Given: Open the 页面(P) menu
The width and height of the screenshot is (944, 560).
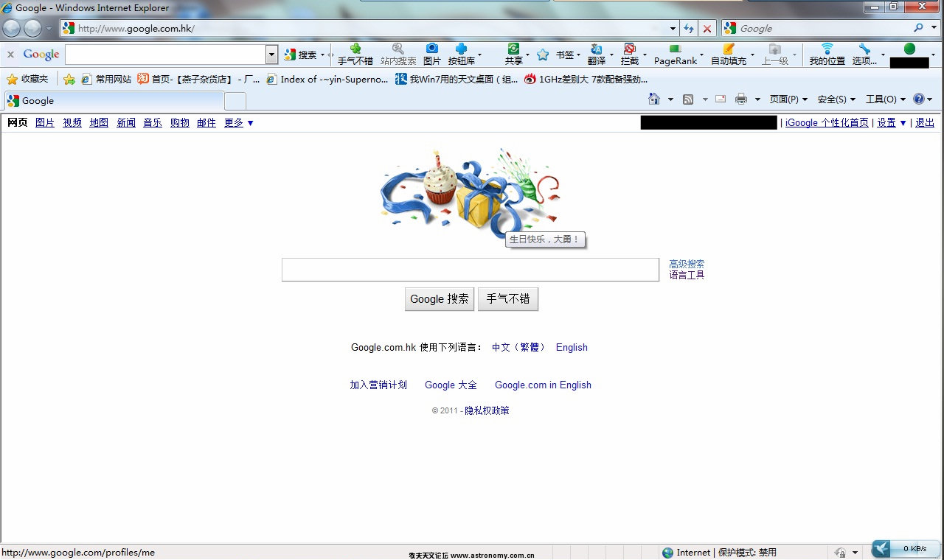Looking at the screenshot, I should (788, 99).
